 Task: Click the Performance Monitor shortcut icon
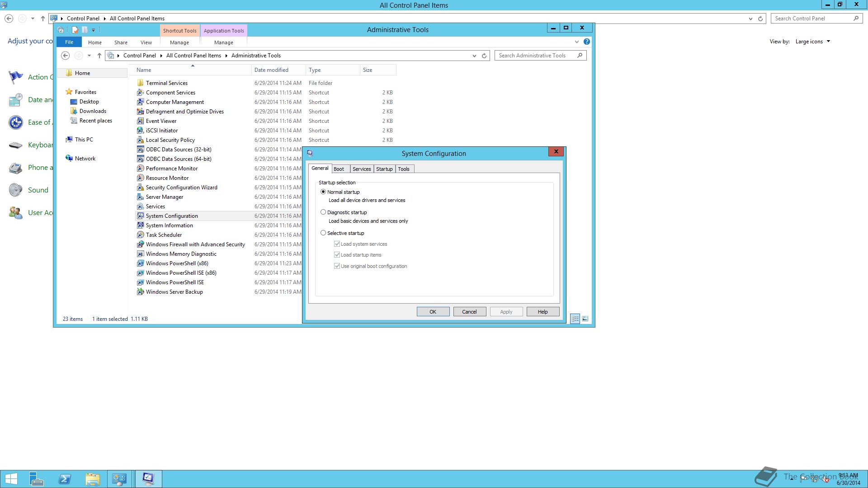click(140, 169)
